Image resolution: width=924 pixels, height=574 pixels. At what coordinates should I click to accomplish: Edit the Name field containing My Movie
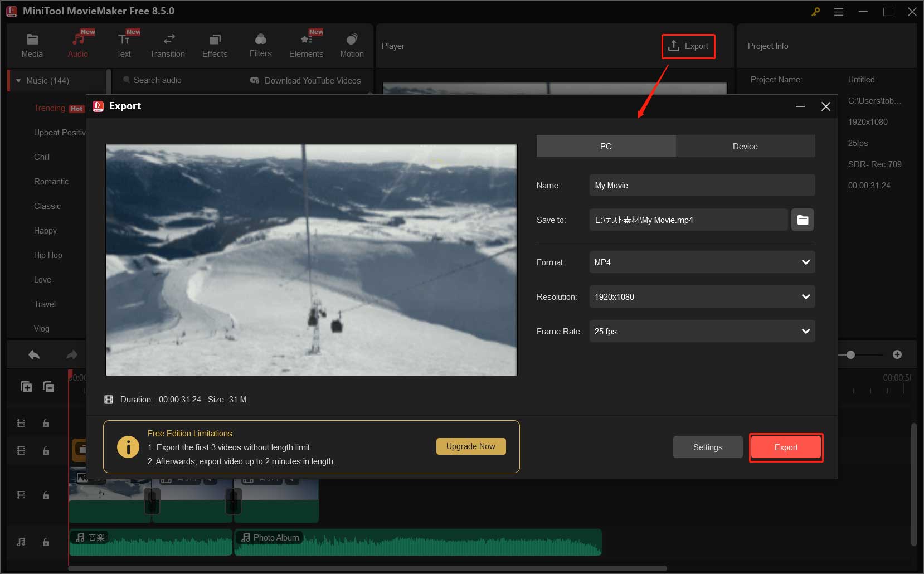(702, 185)
